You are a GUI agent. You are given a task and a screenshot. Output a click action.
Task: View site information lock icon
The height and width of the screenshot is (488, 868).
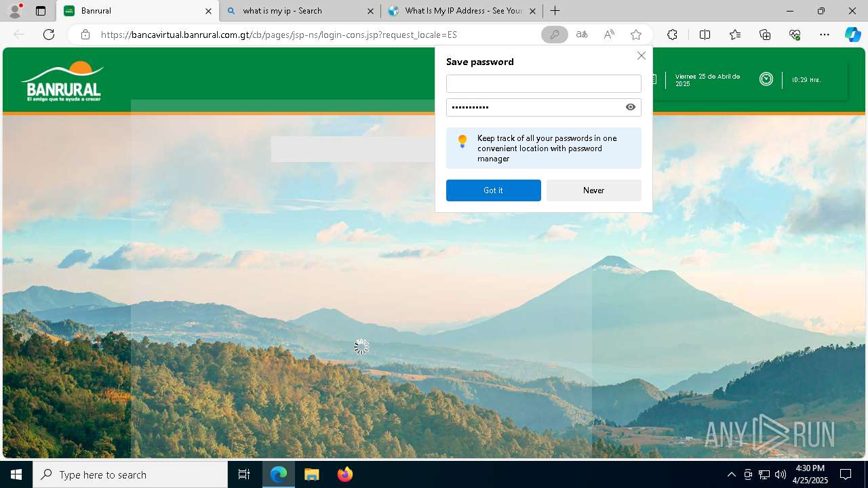pyautogui.click(x=85, y=35)
